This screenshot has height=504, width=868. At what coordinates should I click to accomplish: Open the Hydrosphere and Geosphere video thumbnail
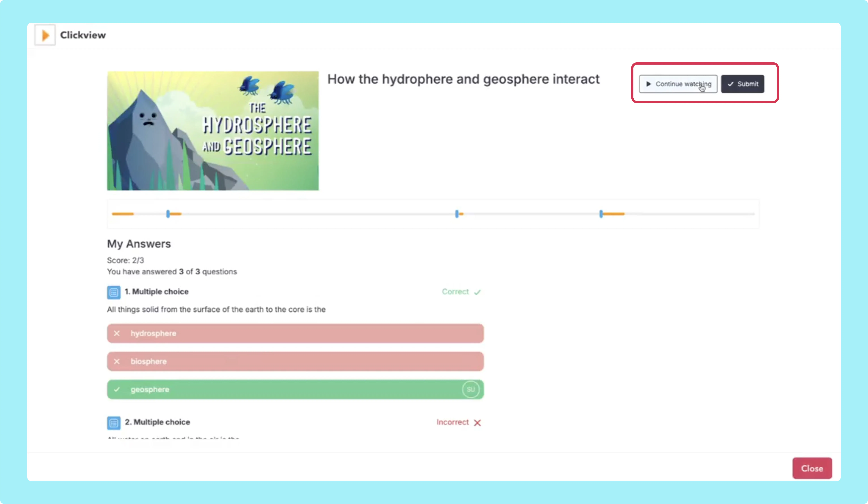pyautogui.click(x=213, y=131)
